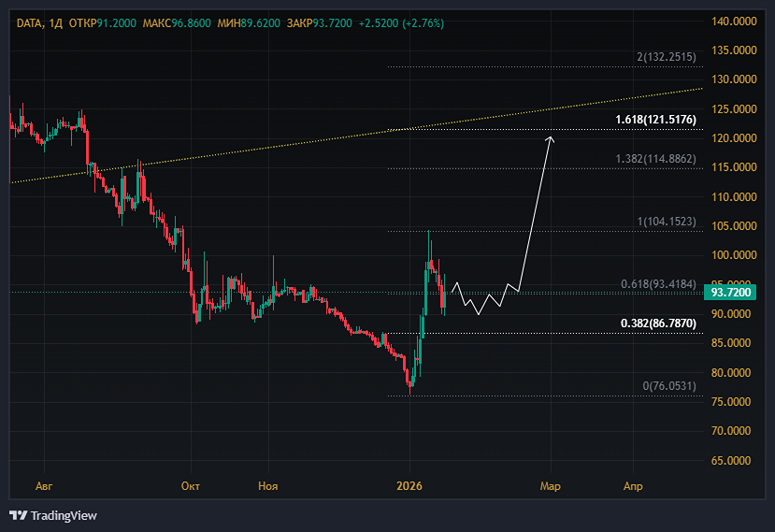Click the 90.0000 price axis label

[x=731, y=314]
